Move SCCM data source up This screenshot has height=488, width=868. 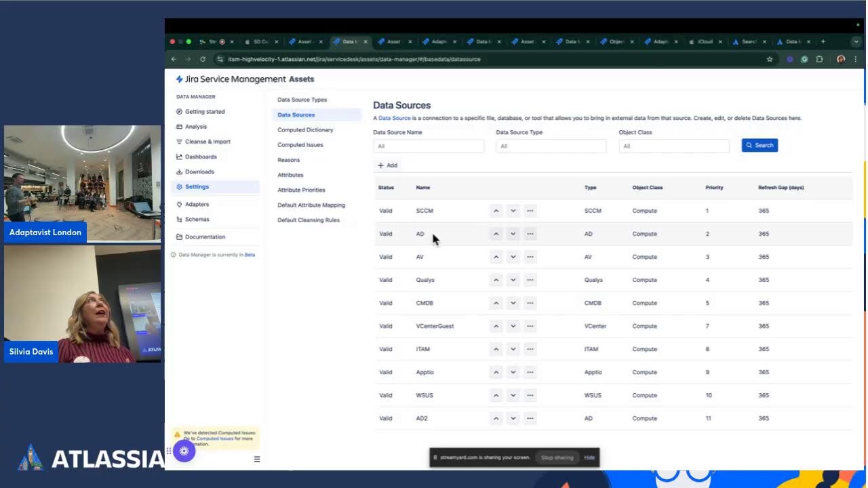tap(496, 211)
